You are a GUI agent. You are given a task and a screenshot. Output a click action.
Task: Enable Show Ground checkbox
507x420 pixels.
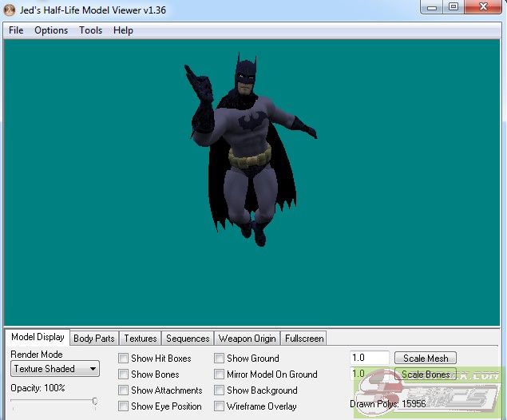coord(219,359)
